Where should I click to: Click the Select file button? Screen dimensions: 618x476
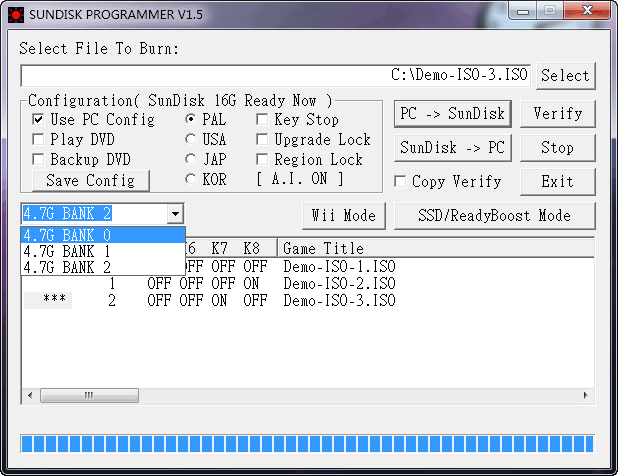coord(566,76)
